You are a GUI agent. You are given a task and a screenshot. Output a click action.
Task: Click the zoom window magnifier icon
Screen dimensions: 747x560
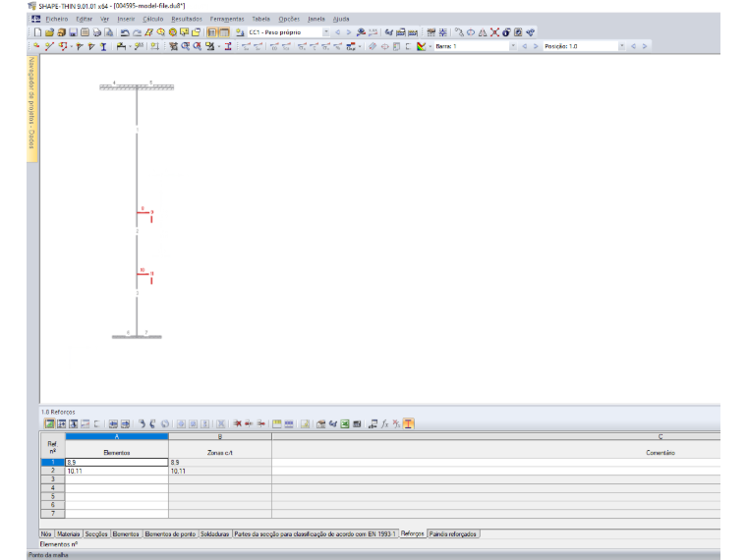tap(186, 46)
